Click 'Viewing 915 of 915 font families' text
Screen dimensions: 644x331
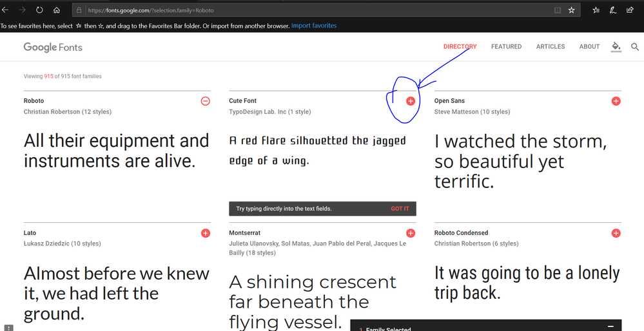pyautogui.click(x=63, y=76)
